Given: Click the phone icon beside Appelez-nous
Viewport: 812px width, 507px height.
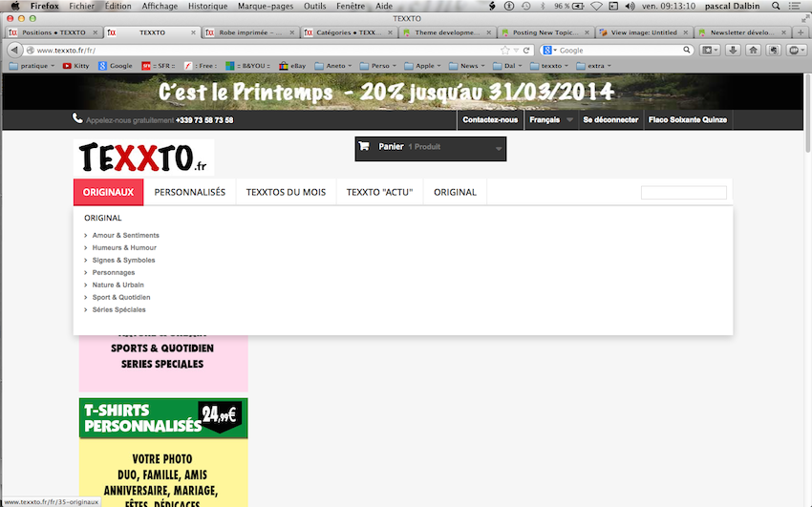Looking at the screenshot, I should tap(77, 118).
